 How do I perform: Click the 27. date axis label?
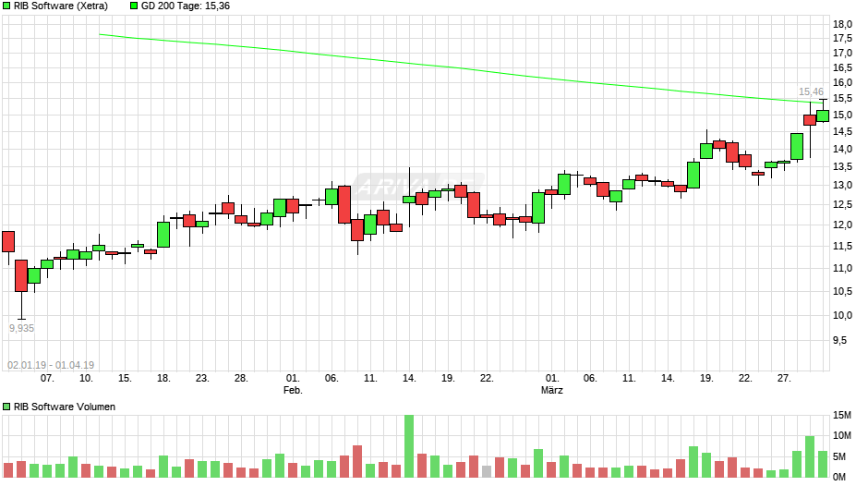tap(784, 378)
